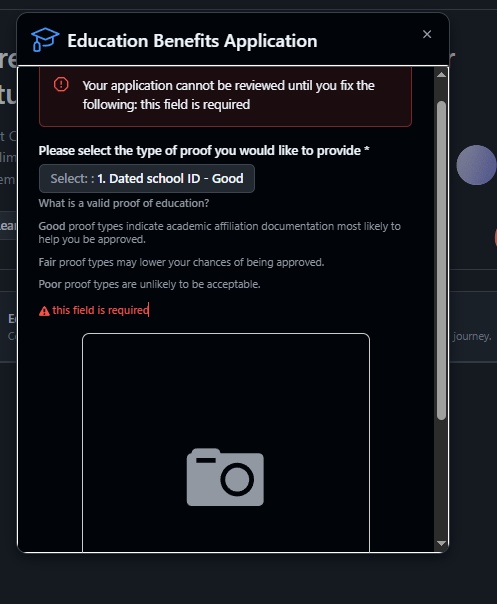Click the "Poor proof types" description line

click(x=149, y=284)
